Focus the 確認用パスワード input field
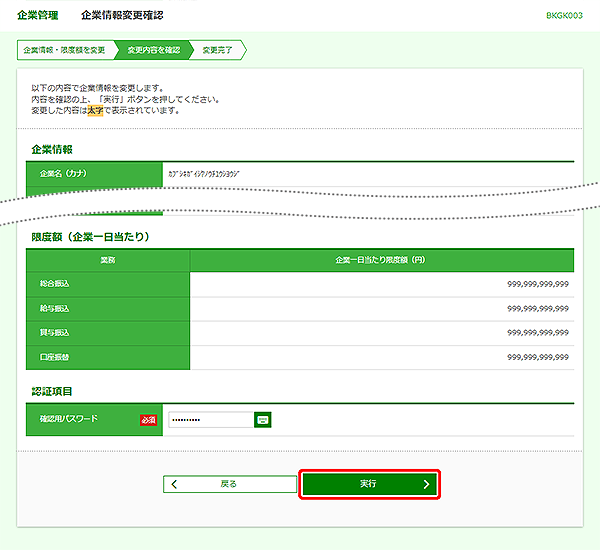The height and width of the screenshot is (550, 600). click(211, 420)
